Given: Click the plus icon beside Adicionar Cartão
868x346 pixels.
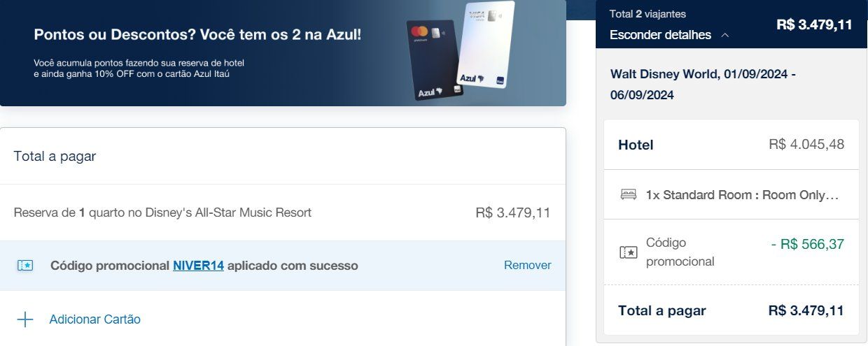Looking at the screenshot, I should click(25, 319).
